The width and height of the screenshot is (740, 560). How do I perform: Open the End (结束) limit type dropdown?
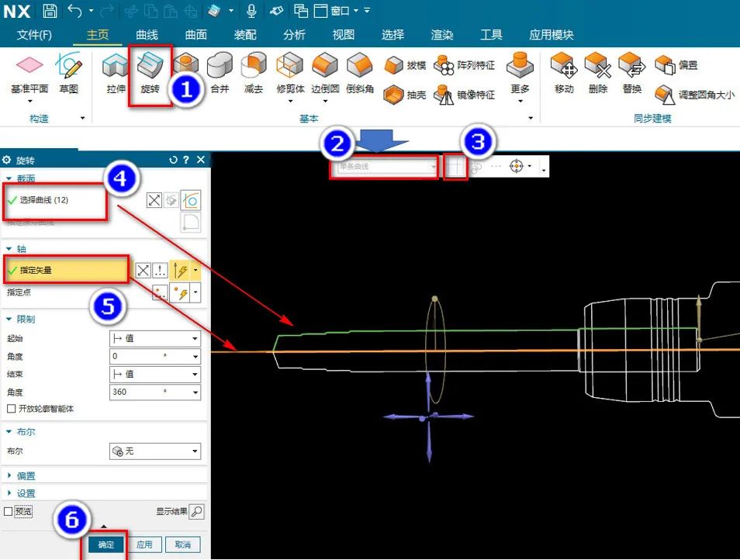pyautogui.click(x=155, y=374)
